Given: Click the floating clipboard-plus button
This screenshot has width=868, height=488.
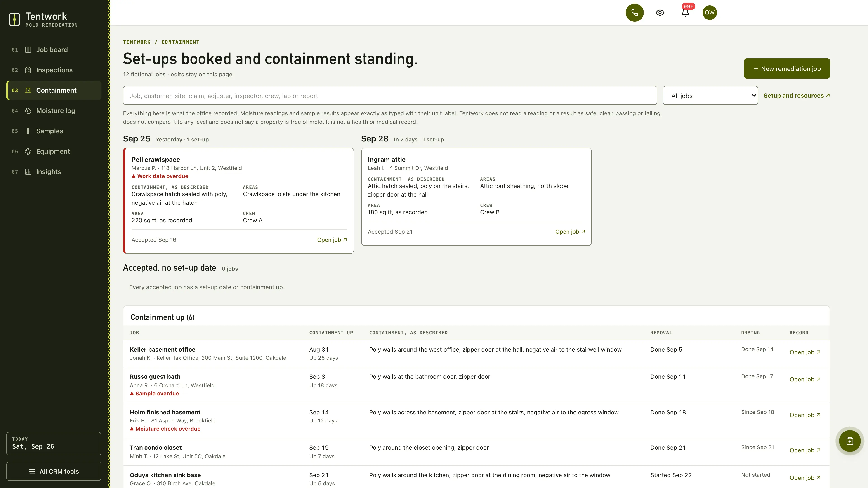Looking at the screenshot, I should pos(849,441).
